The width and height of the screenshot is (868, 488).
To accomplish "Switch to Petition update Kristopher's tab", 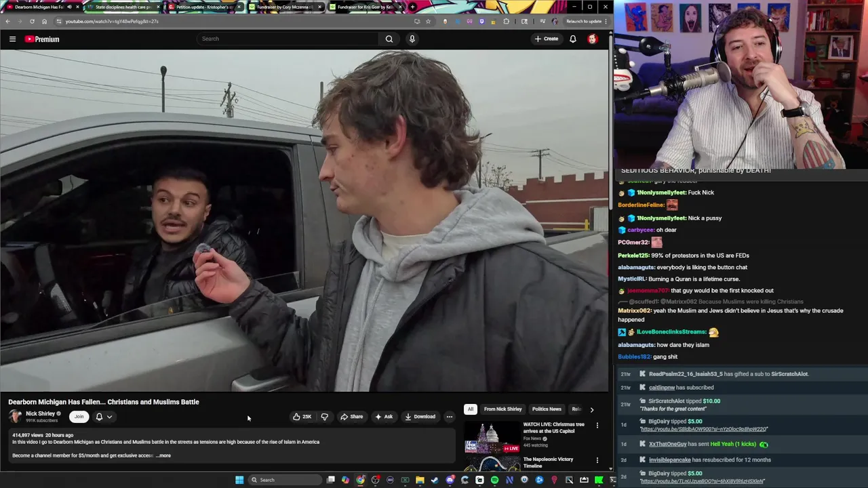I will click(203, 7).
